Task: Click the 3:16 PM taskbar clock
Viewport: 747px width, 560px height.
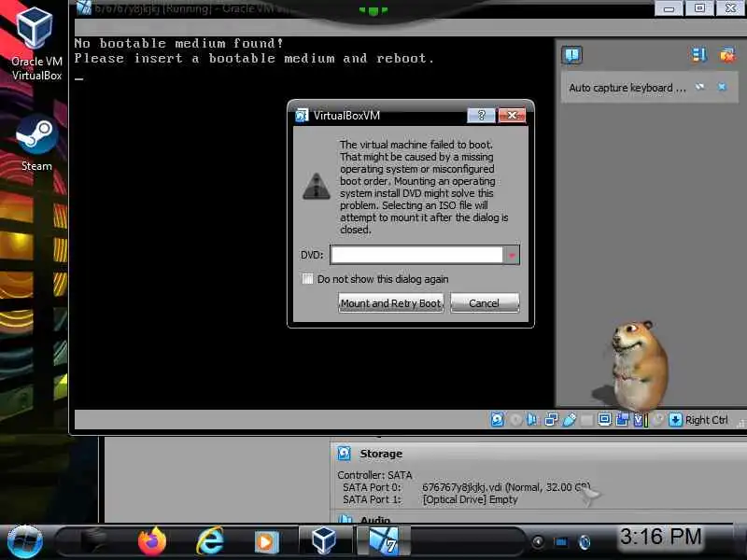Action: (x=660, y=537)
